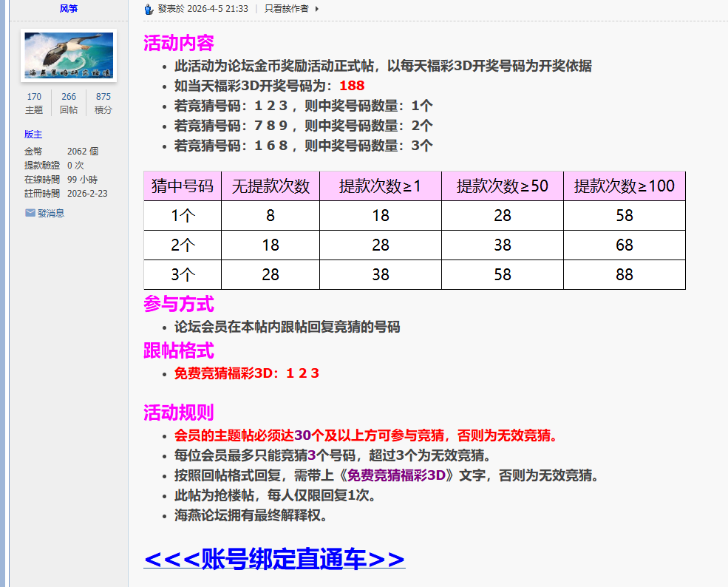The height and width of the screenshot is (587, 728).
Task: Click the table header cell 猜中号码
Action: 182,185
